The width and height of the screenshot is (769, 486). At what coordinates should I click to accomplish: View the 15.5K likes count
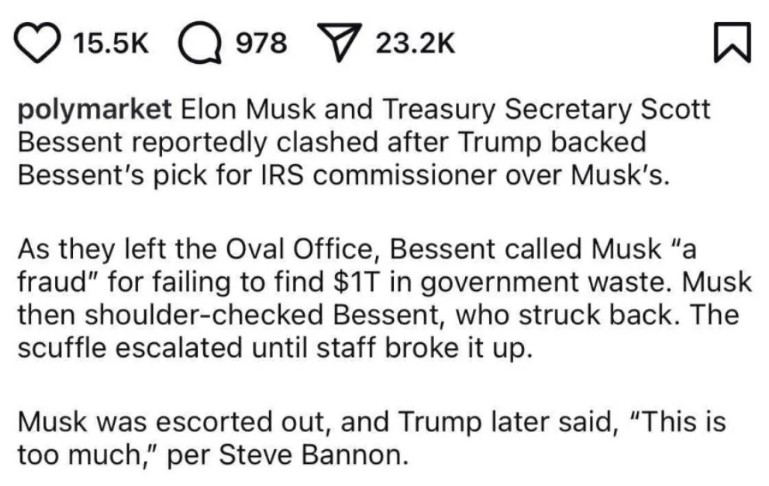pos(110,43)
